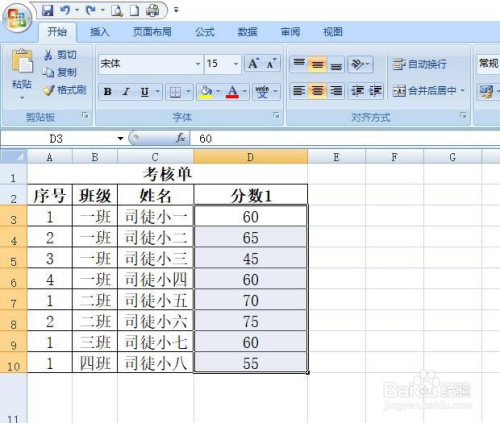Toggle bold formatting
The height and width of the screenshot is (423, 500).
point(107,92)
